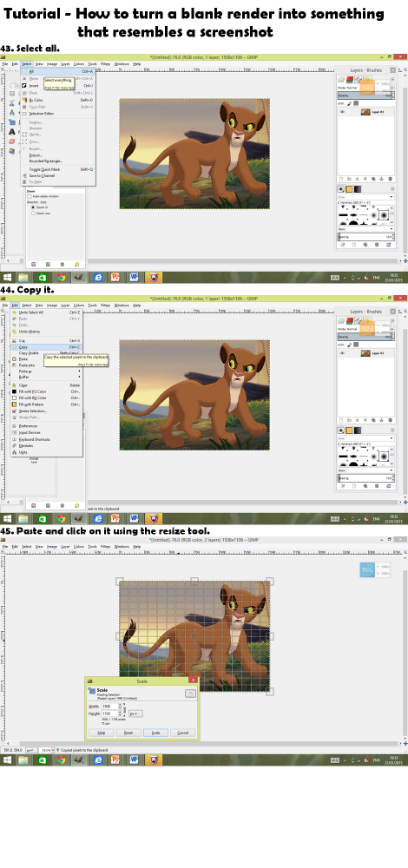Open Undo History from the Edit menu
The width and height of the screenshot is (408, 868).
(46, 331)
